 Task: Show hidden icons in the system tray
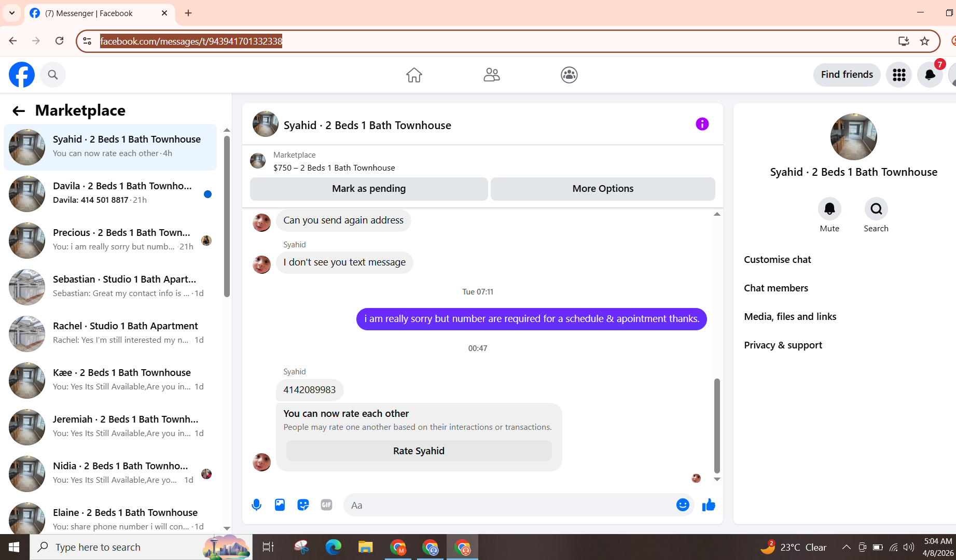[x=846, y=547]
